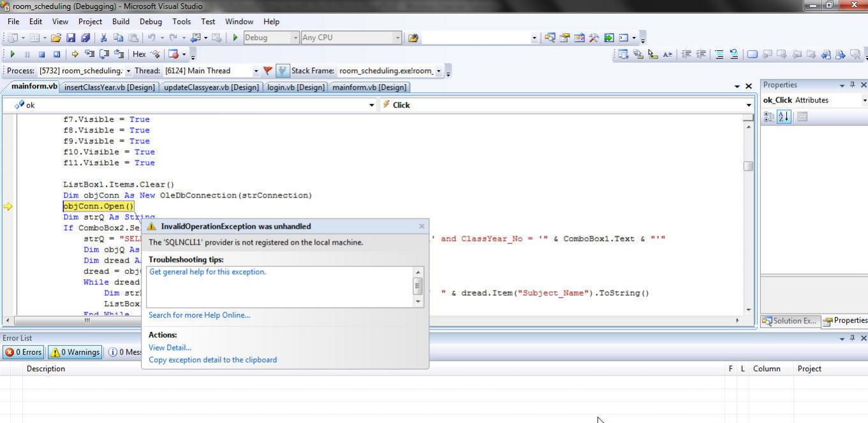Toggle auto-hide pin on Error List
The image size is (868, 423).
click(852, 338)
